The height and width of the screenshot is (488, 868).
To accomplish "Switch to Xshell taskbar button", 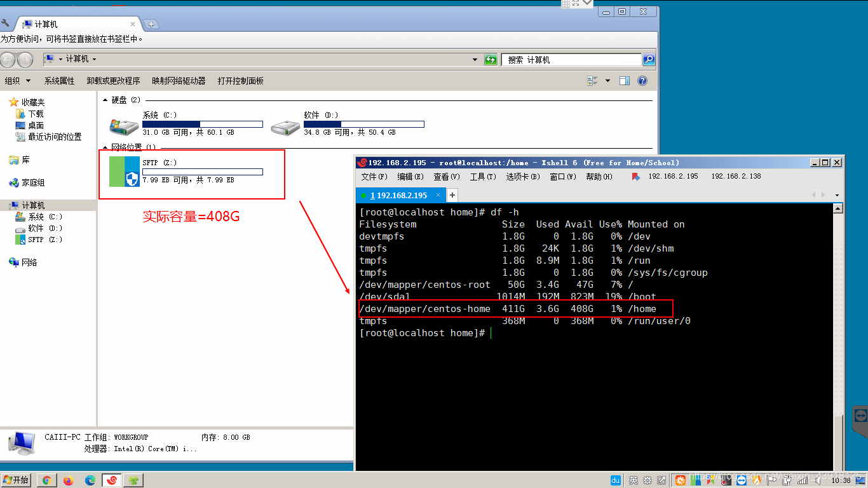I will point(111,480).
